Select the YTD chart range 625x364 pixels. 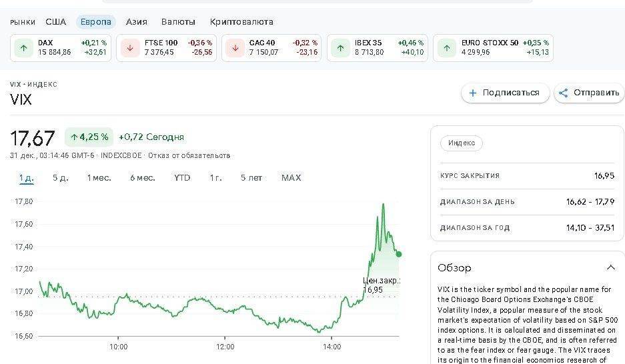pyautogui.click(x=182, y=177)
